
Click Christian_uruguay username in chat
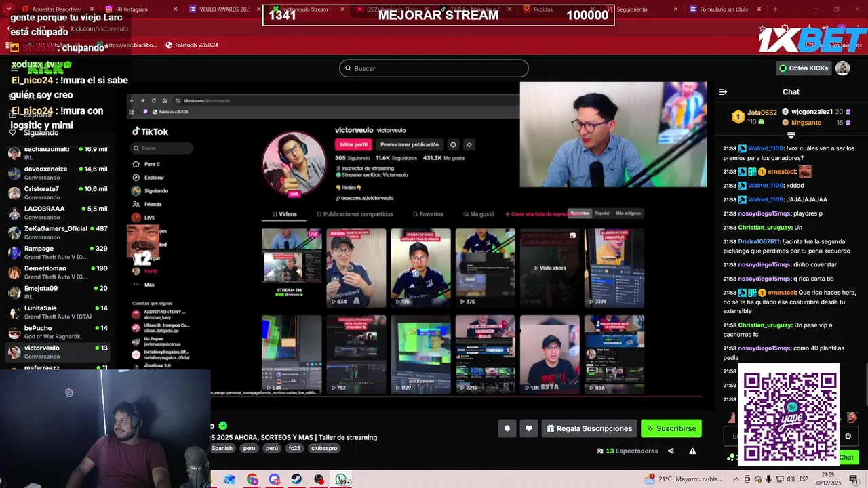764,228
